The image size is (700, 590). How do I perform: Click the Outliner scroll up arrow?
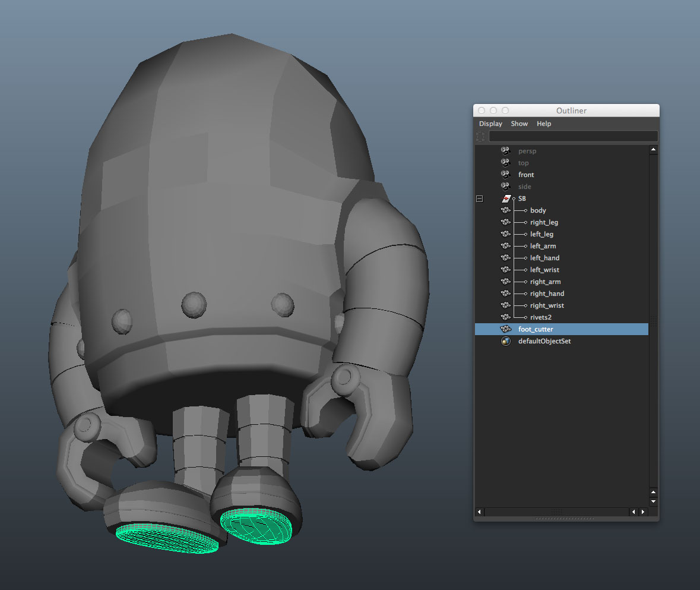(x=654, y=150)
